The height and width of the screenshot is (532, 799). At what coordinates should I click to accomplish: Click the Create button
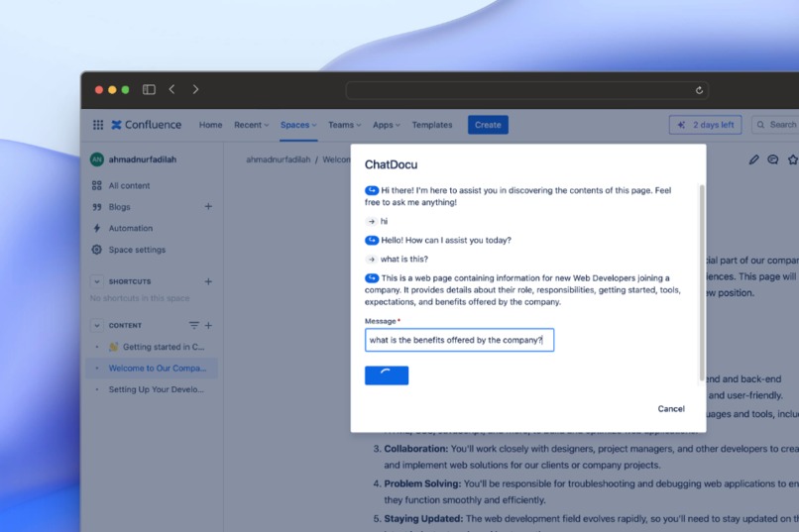pyautogui.click(x=488, y=125)
